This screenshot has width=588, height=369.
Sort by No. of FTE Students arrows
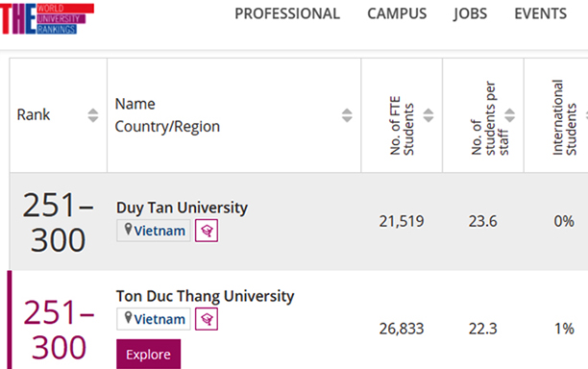429,115
